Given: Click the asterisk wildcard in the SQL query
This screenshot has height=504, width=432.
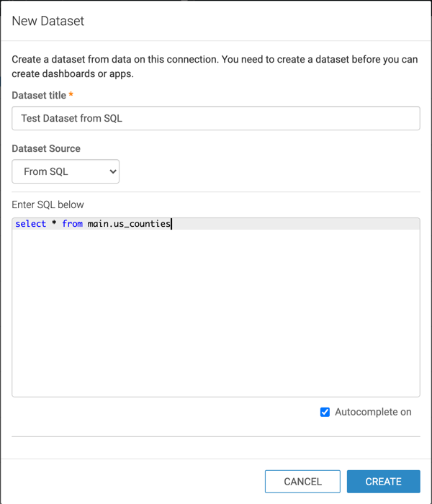Looking at the screenshot, I should (54, 224).
